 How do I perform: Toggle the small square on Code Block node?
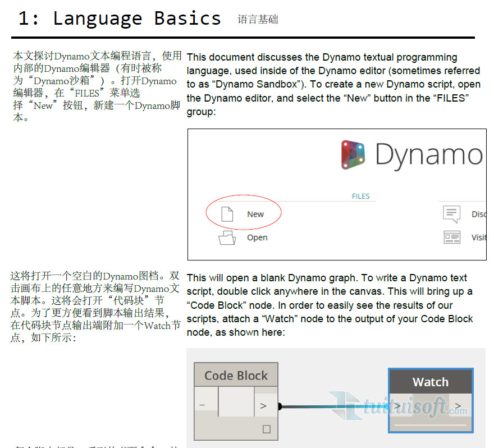coord(267,429)
